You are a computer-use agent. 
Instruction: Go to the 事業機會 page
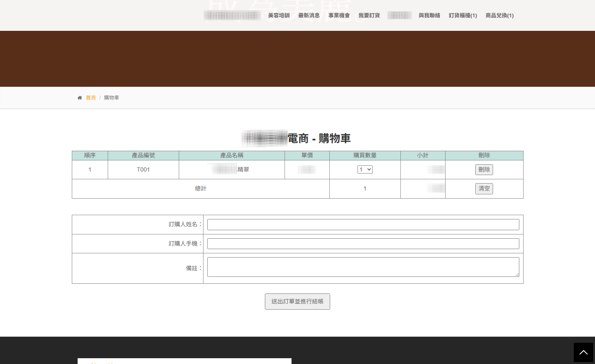coord(339,15)
